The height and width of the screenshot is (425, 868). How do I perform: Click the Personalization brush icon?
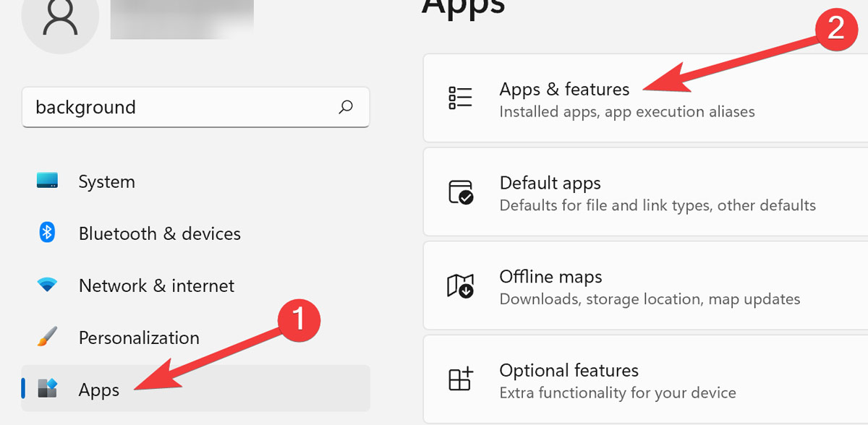click(46, 337)
